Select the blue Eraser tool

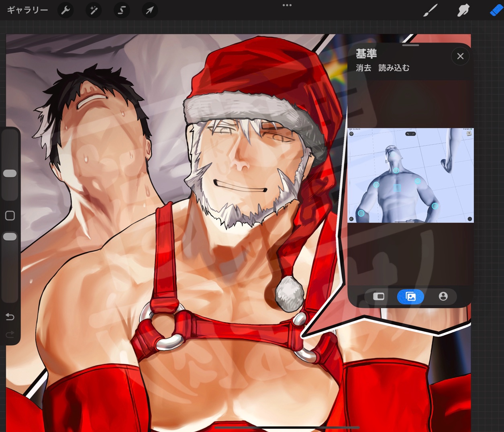pos(496,10)
